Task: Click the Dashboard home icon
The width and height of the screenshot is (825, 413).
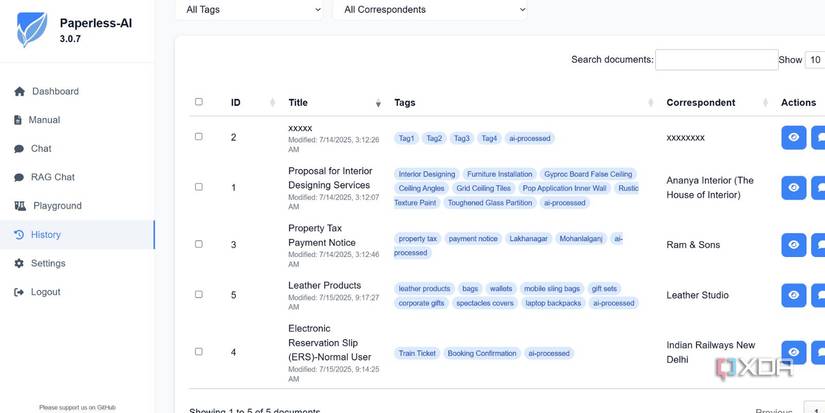Action: click(x=19, y=92)
